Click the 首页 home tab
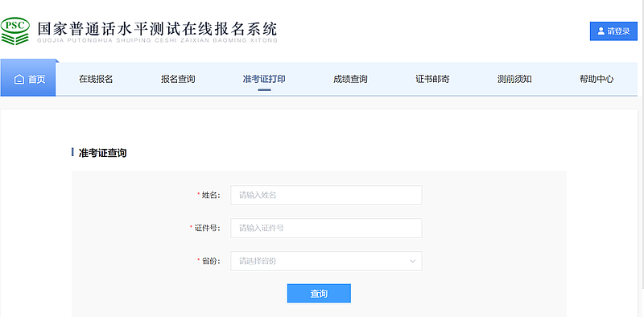Screen dimensions: 644x317 (x=28, y=78)
